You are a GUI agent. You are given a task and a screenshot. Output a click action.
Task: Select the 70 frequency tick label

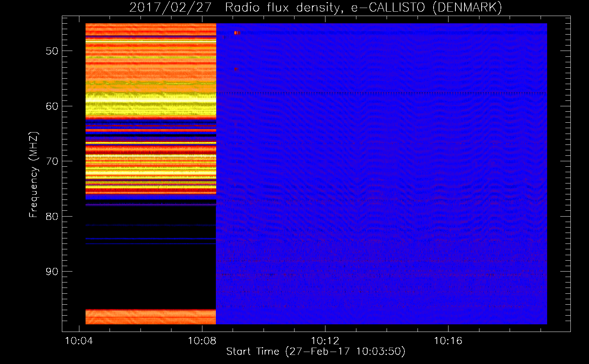point(52,161)
